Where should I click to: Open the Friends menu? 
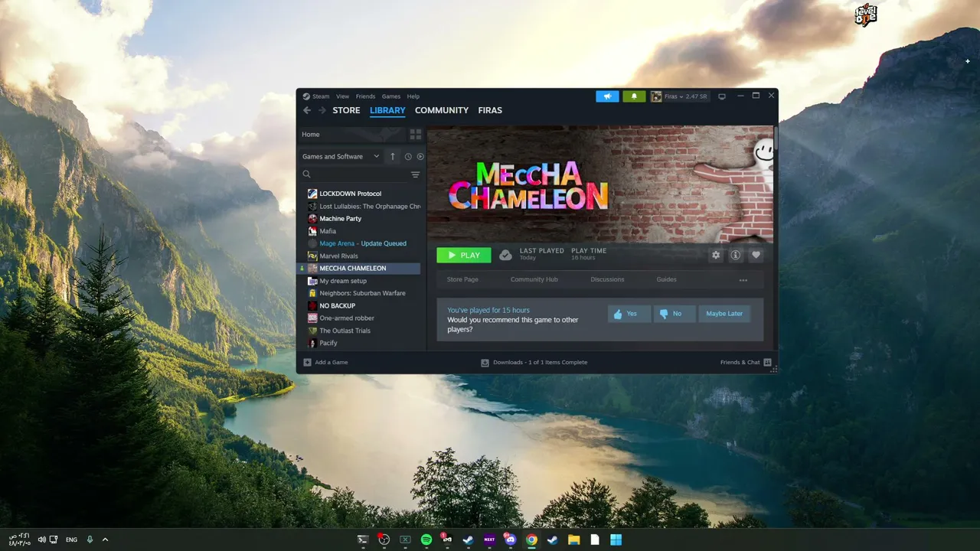(365, 96)
